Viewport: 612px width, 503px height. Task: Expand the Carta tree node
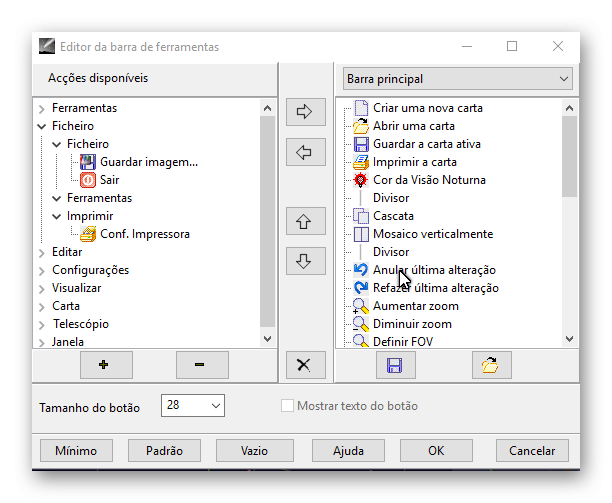pos(42,307)
